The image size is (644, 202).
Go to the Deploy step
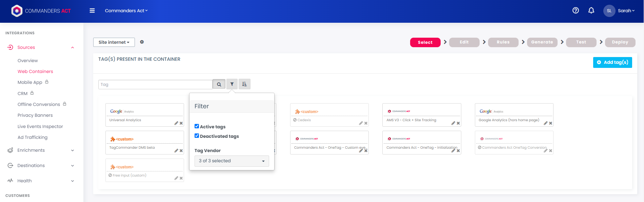coord(620,42)
